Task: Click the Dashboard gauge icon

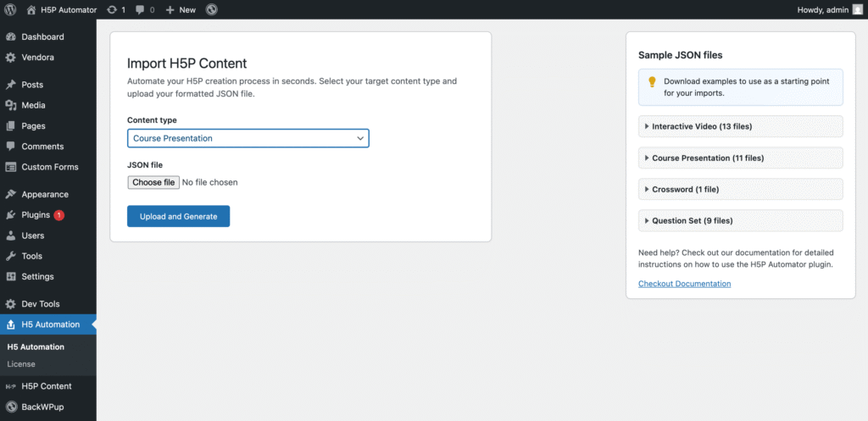Action: 10,37
